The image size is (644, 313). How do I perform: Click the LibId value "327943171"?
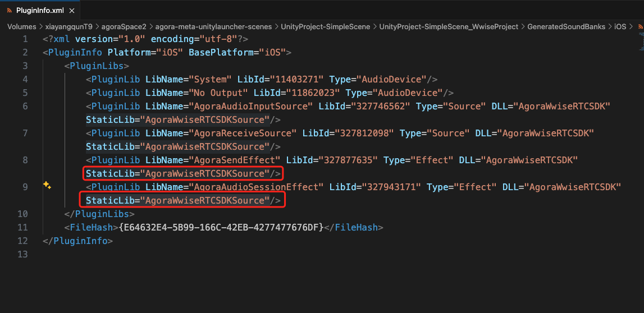click(391, 187)
